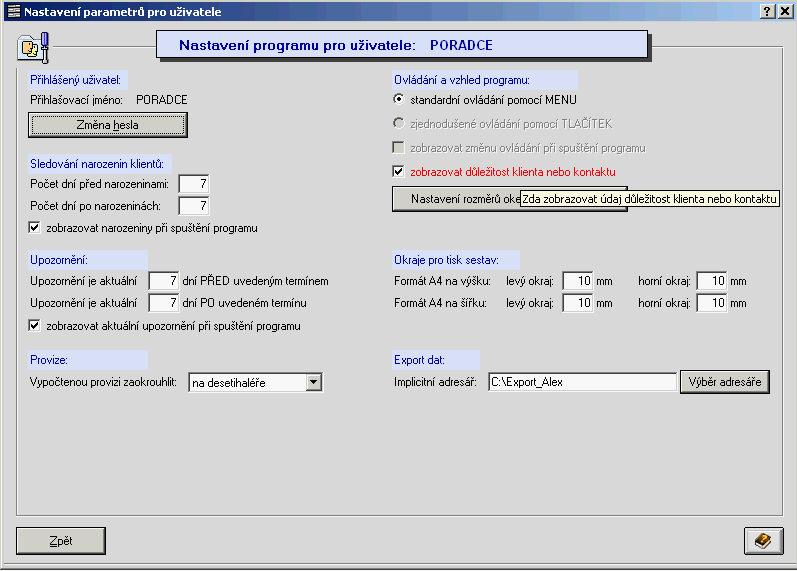Click the title bar window system icon
This screenshot has width=797, height=571.
(12, 12)
